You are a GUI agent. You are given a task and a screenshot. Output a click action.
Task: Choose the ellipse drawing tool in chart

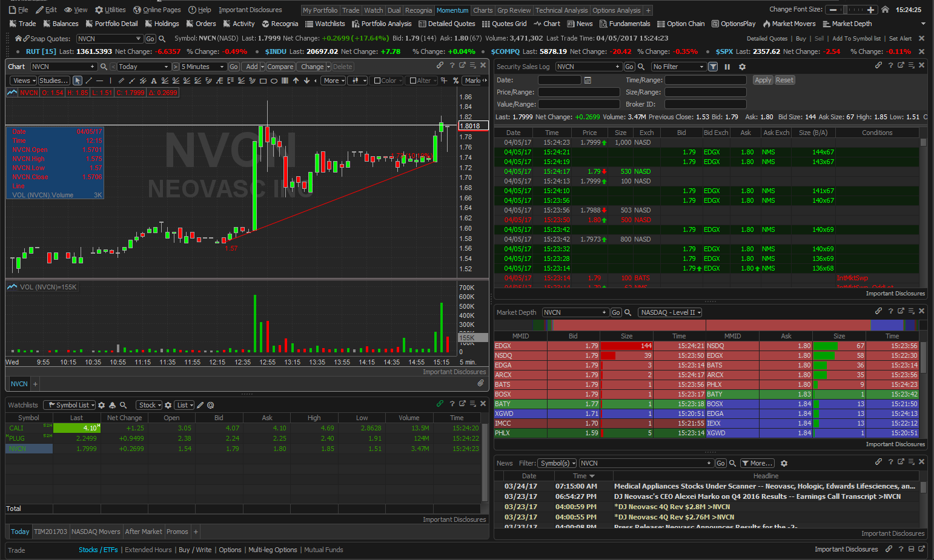click(x=274, y=81)
